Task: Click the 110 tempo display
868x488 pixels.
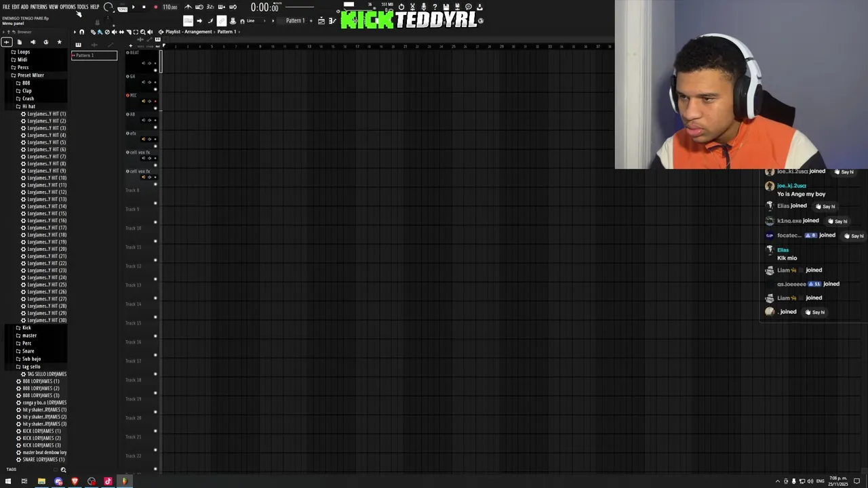Action: click(170, 7)
